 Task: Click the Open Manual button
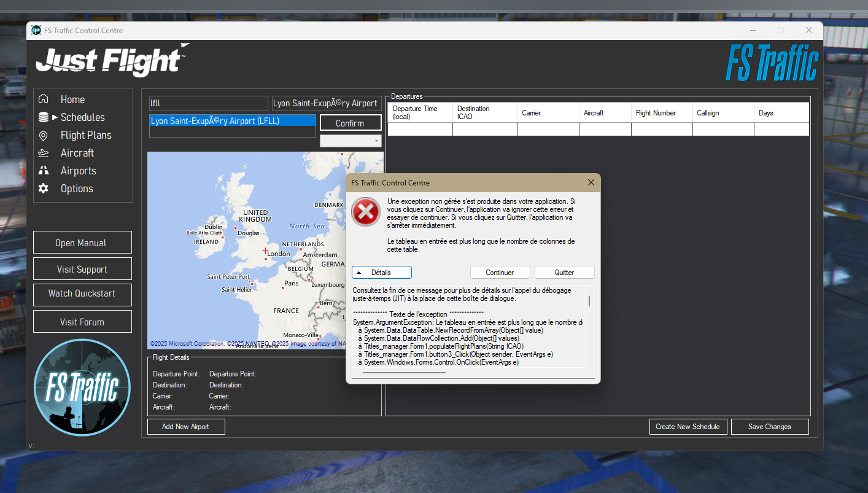pos(82,243)
